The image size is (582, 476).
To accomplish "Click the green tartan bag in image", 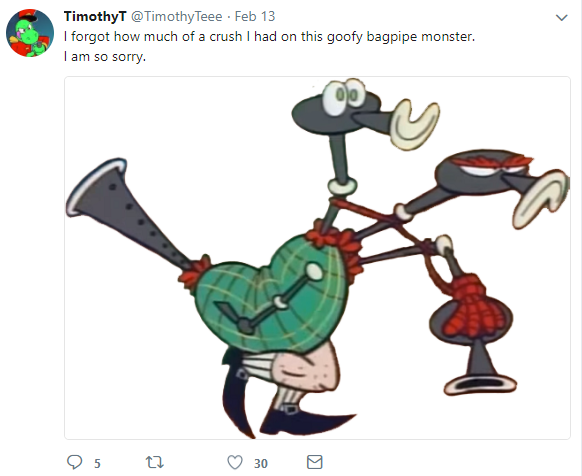I will click(x=271, y=293).
